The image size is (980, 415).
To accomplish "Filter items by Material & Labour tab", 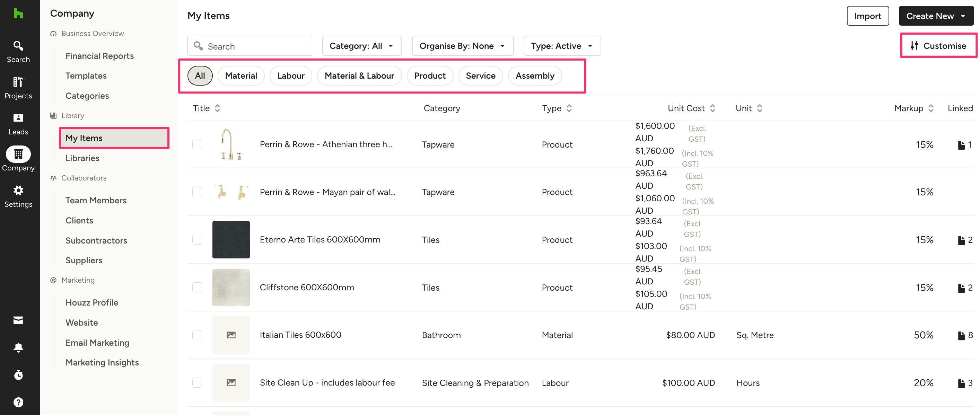I will coord(359,76).
